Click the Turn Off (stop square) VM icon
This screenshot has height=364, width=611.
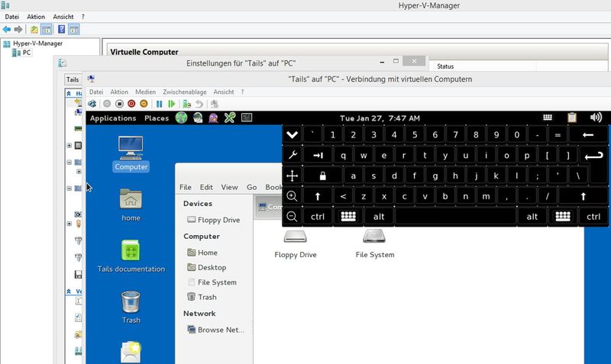120,104
